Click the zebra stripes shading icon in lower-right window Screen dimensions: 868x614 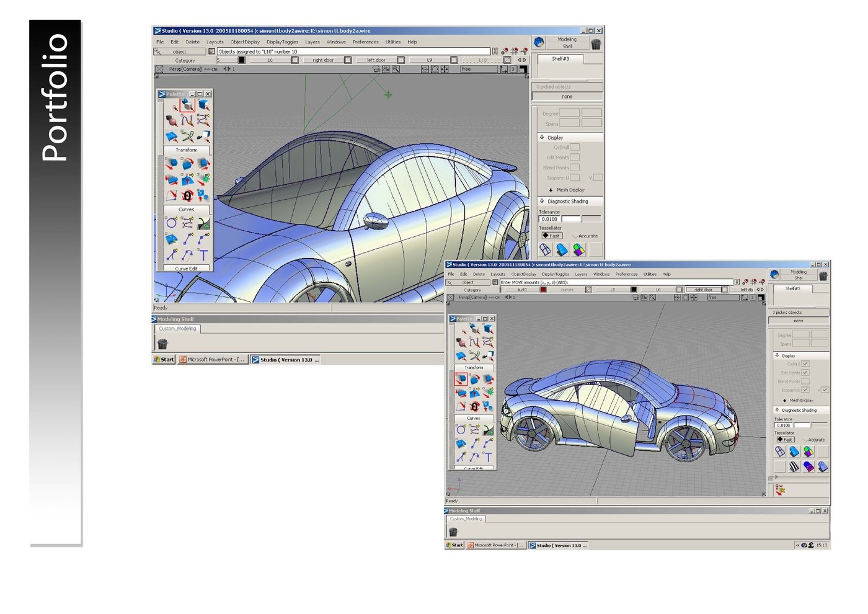[794, 466]
